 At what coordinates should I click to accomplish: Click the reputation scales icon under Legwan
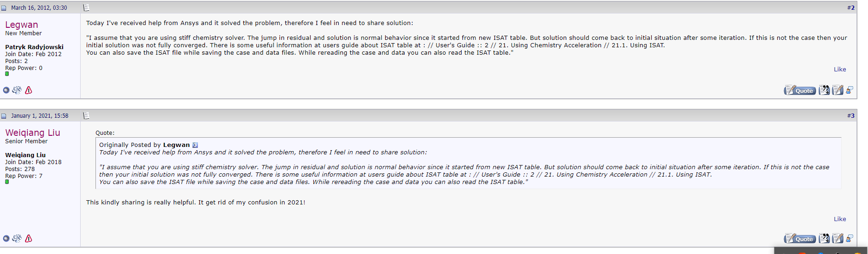[17, 90]
